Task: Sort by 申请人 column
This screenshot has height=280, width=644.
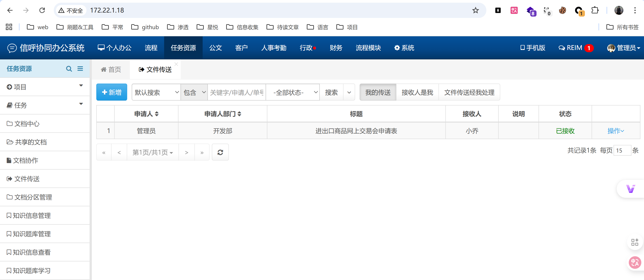Action: (146, 114)
